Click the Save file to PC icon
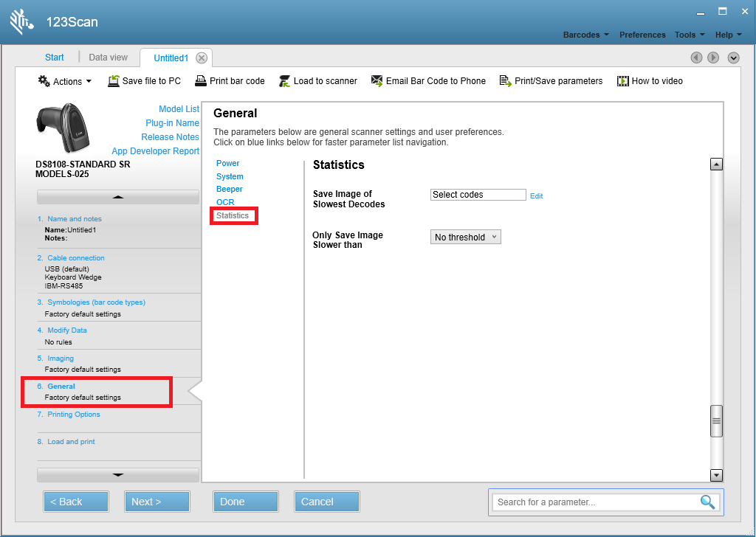This screenshot has width=756, height=537. [112, 81]
